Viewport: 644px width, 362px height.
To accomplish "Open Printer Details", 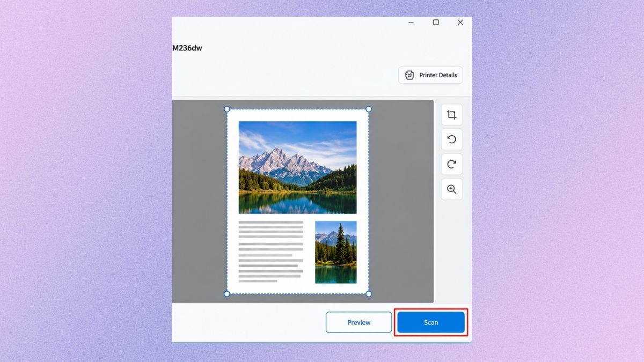I will [430, 75].
